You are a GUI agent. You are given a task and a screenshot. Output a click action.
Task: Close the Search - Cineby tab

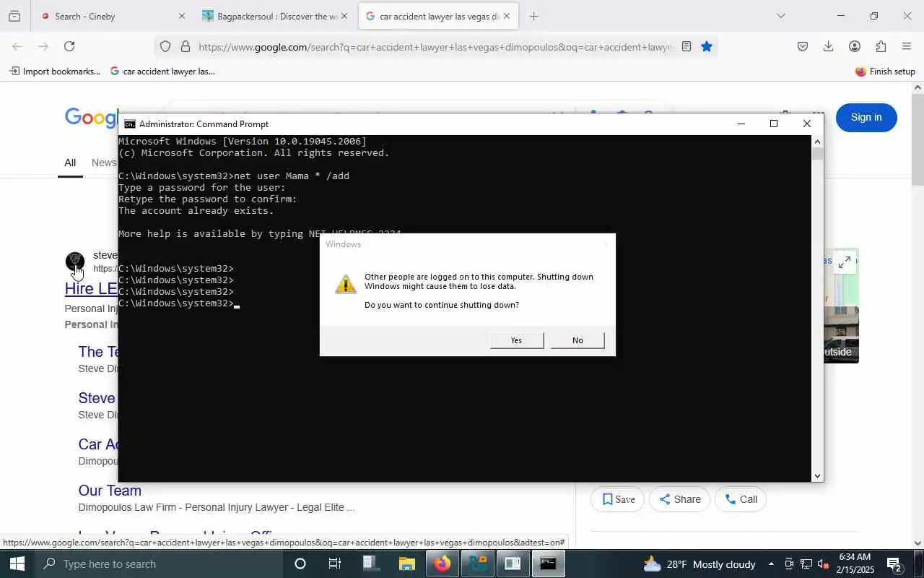coord(181,16)
